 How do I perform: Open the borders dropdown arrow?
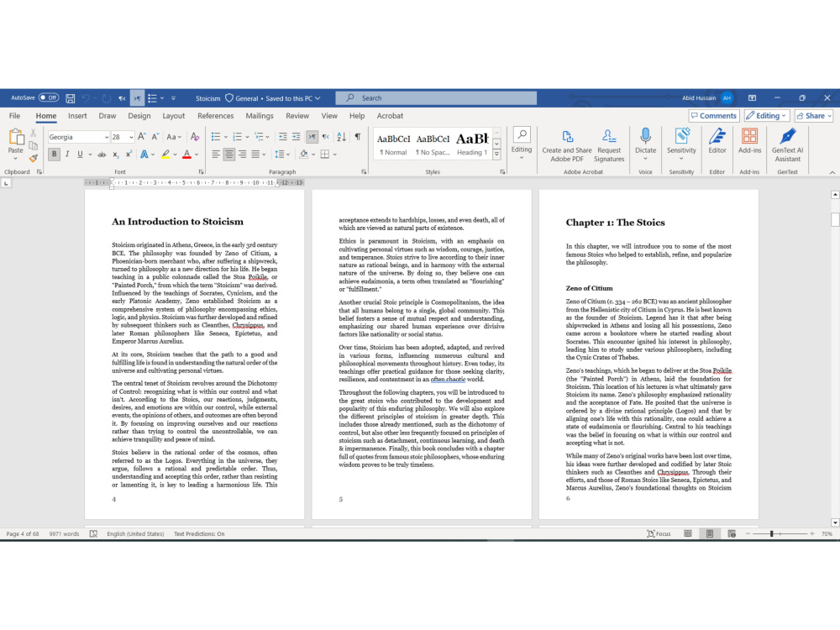pos(335,155)
